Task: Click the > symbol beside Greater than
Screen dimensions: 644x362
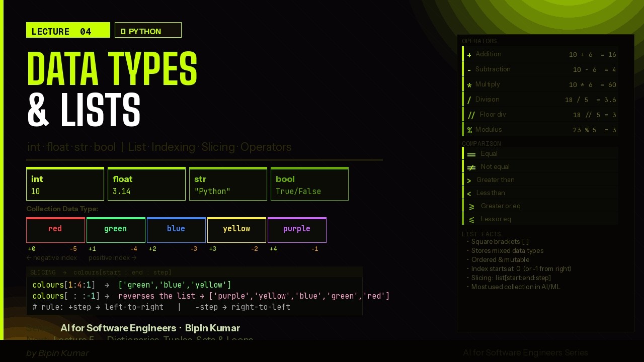Action: coord(469,180)
